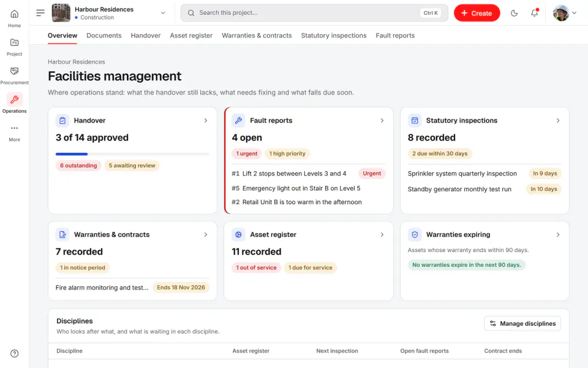The image size is (588, 368).
Task: Open the Warranties & contracts tab
Action: 257,36
